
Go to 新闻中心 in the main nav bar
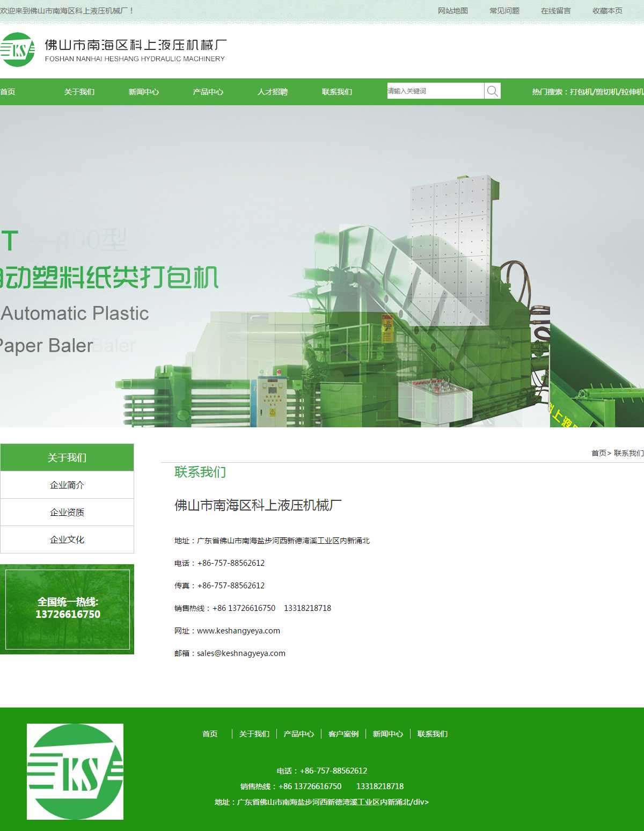point(144,92)
